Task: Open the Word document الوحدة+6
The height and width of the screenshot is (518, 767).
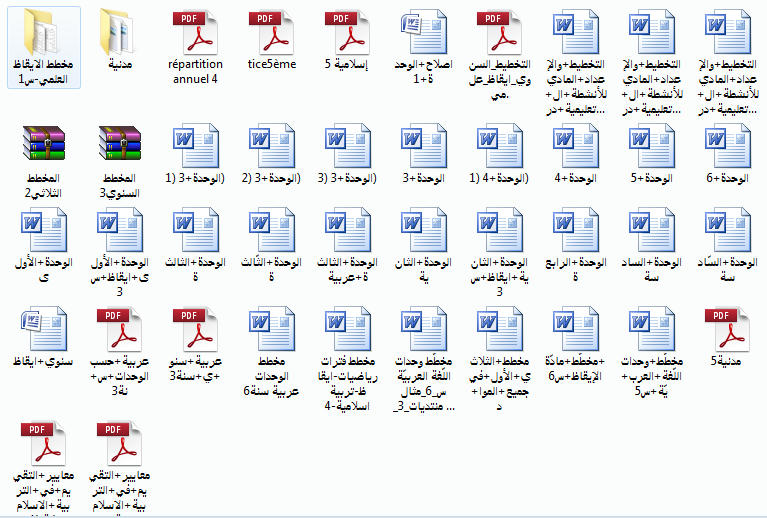Action: (727, 147)
